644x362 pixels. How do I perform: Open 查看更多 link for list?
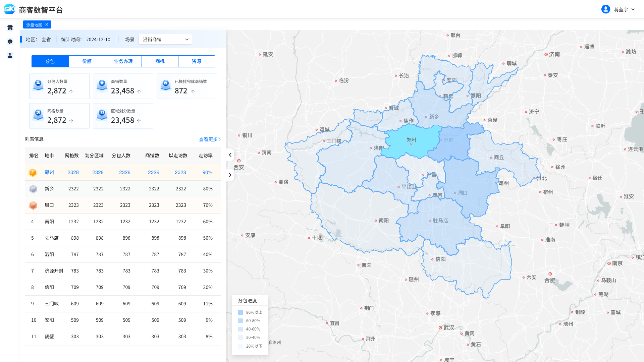point(210,139)
